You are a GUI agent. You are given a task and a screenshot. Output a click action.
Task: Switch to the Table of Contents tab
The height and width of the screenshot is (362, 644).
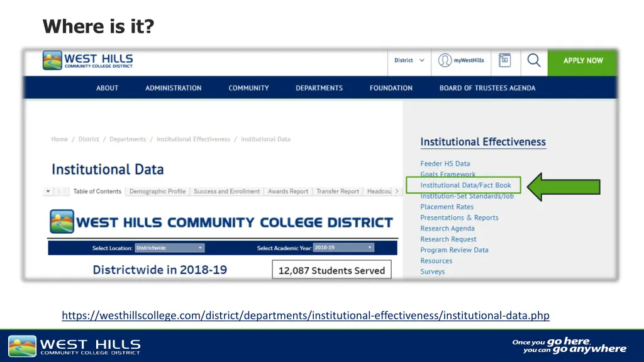pyautogui.click(x=97, y=191)
